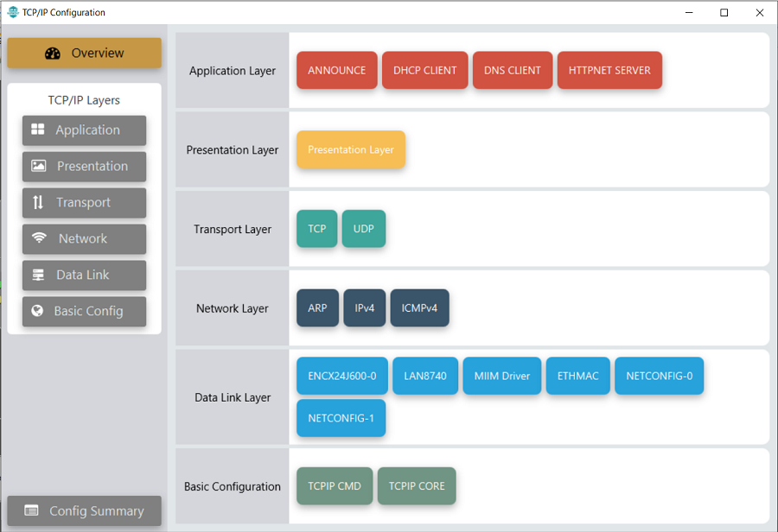Screen dimensions: 778x532
Task: Close the TCP/IP Configuration window
Action: pos(760,12)
